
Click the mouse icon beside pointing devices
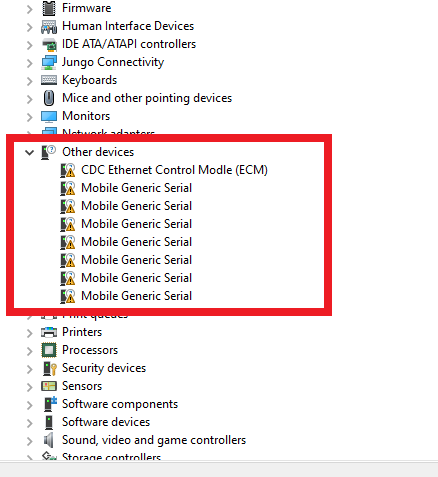point(49,98)
